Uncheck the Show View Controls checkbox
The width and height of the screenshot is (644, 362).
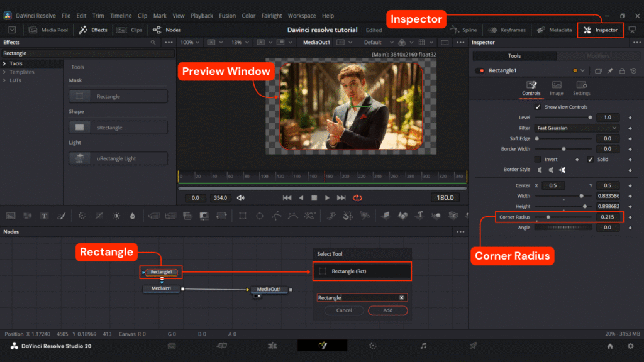pos(537,107)
